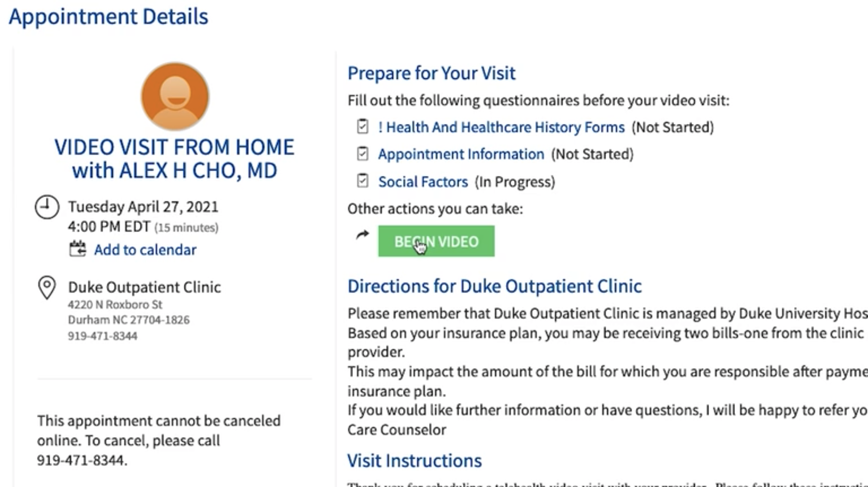Open the Social Factors questionnaire in progress
This screenshot has width=868, height=487.
tap(423, 182)
